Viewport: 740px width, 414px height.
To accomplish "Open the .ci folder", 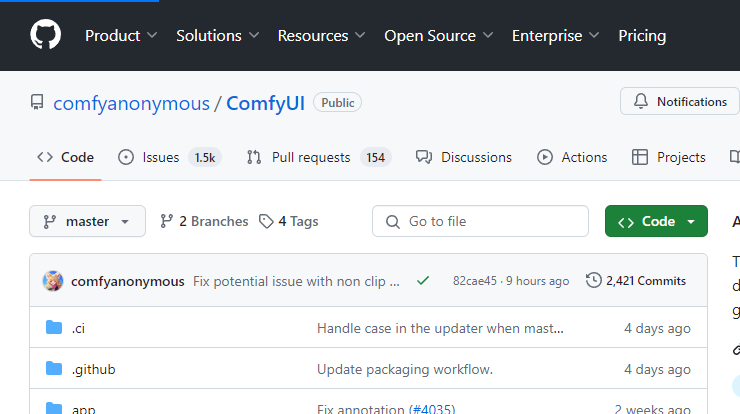I will point(78,328).
